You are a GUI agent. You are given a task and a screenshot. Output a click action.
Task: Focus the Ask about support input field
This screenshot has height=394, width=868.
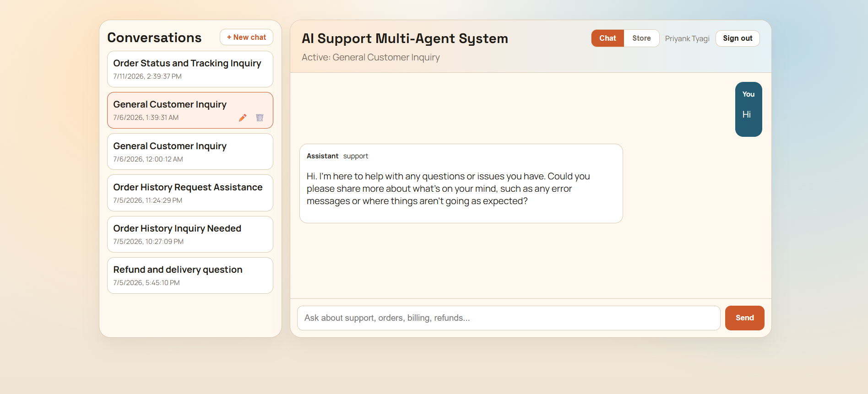pyautogui.click(x=509, y=318)
